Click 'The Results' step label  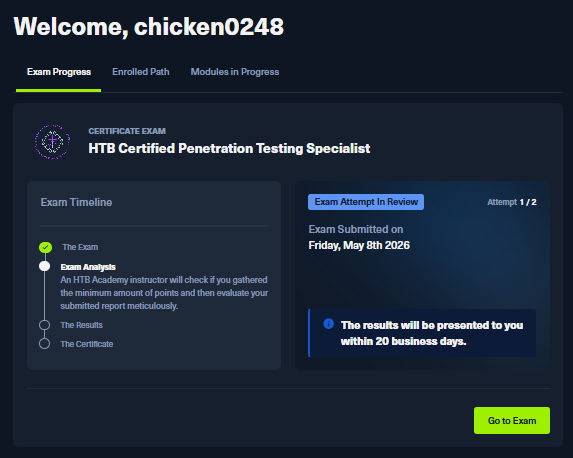tap(81, 325)
